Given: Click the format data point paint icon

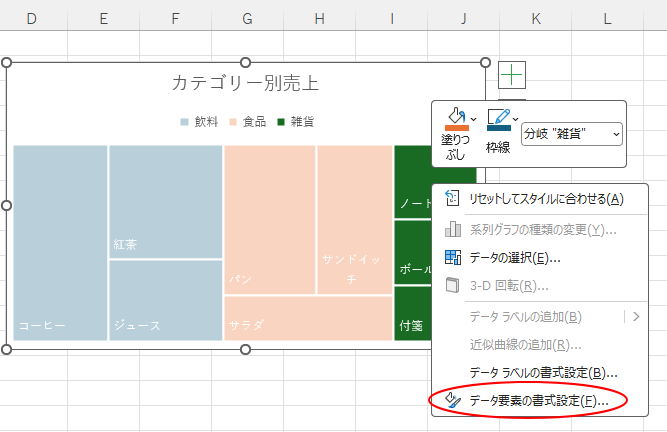Looking at the screenshot, I should click(x=453, y=400).
